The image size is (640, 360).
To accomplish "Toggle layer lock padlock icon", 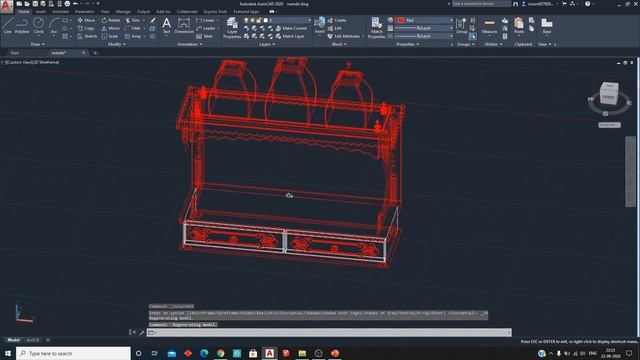I will 258,20.
